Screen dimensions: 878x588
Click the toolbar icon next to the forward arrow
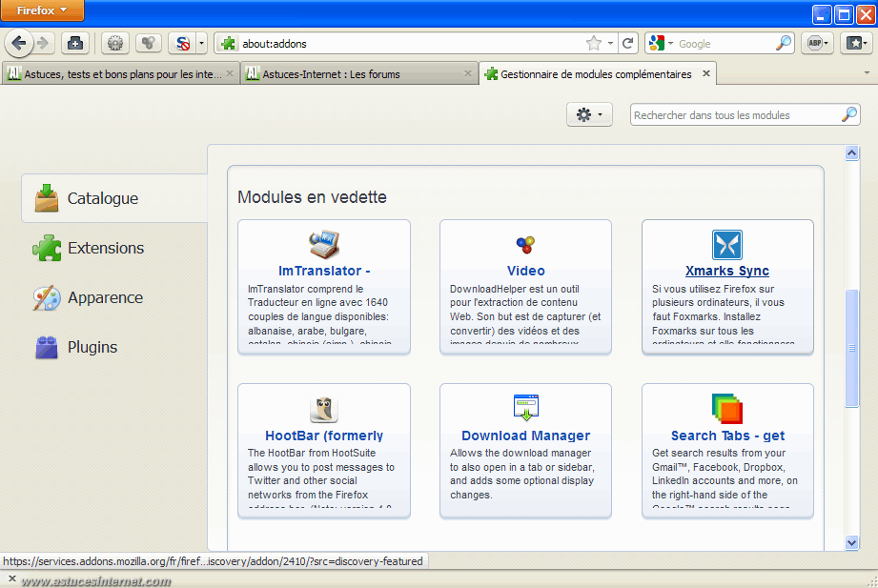[75, 43]
